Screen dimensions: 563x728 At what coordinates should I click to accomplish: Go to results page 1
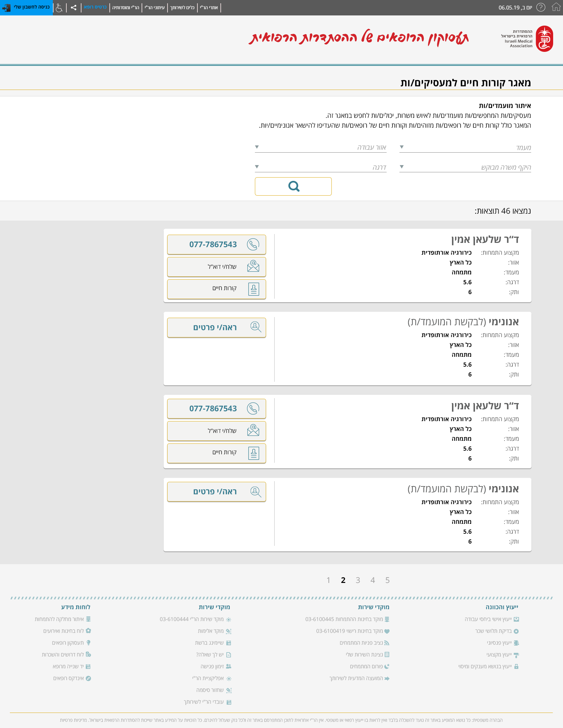point(328,580)
